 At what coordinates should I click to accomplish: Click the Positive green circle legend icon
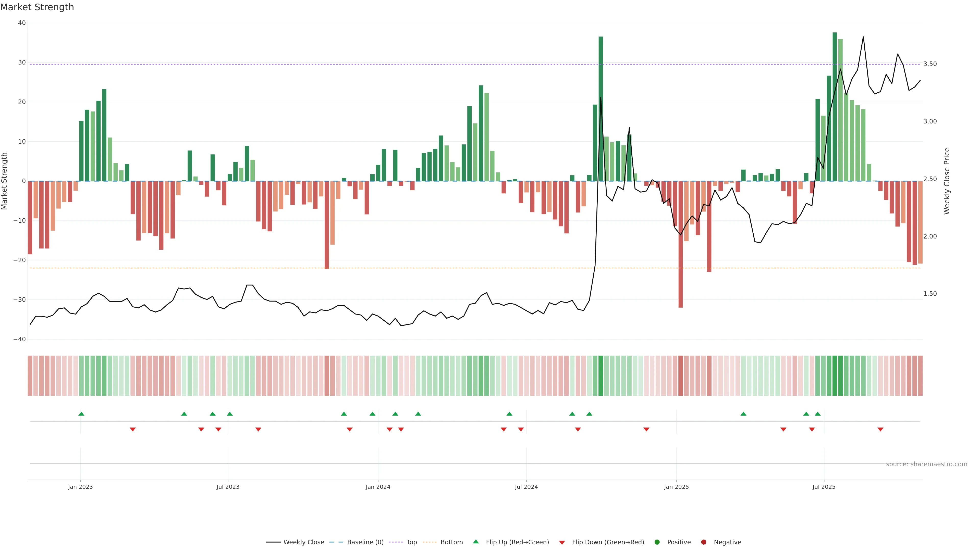657,542
